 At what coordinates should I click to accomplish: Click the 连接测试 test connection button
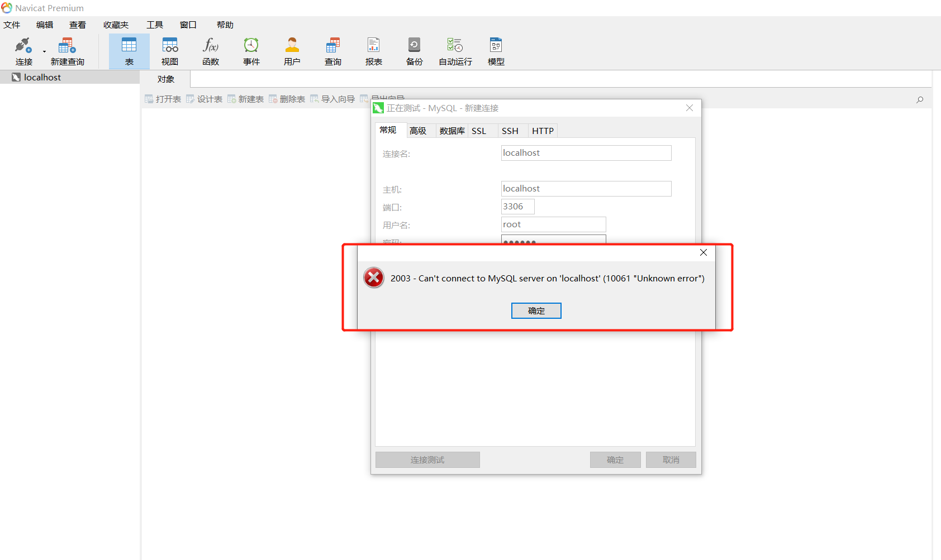tap(427, 460)
